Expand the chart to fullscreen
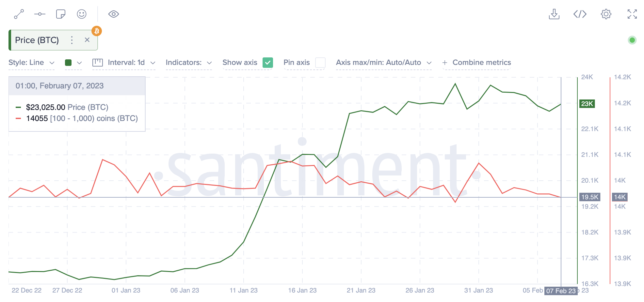The height and width of the screenshot is (302, 644). coord(632,14)
